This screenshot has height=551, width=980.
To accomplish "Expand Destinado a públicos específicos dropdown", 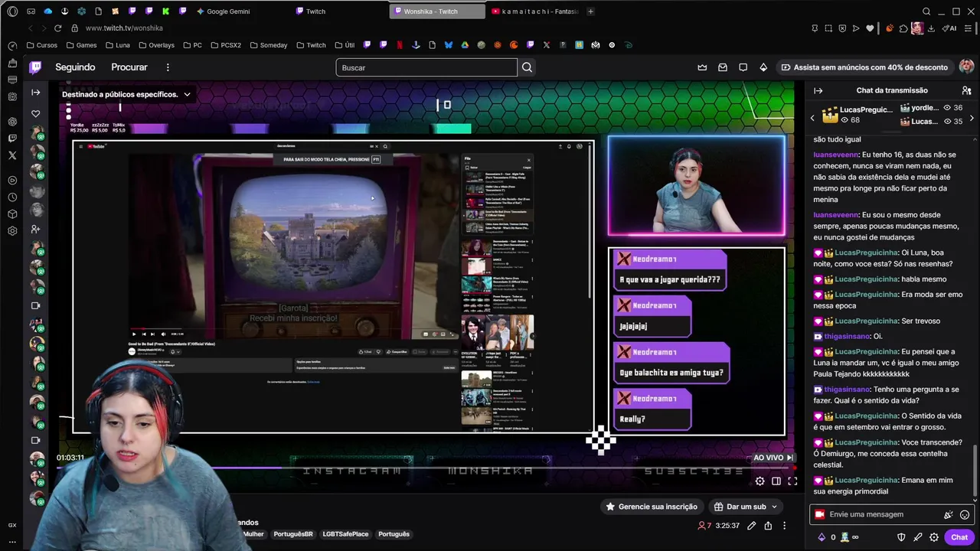I will click(x=126, y=95).
